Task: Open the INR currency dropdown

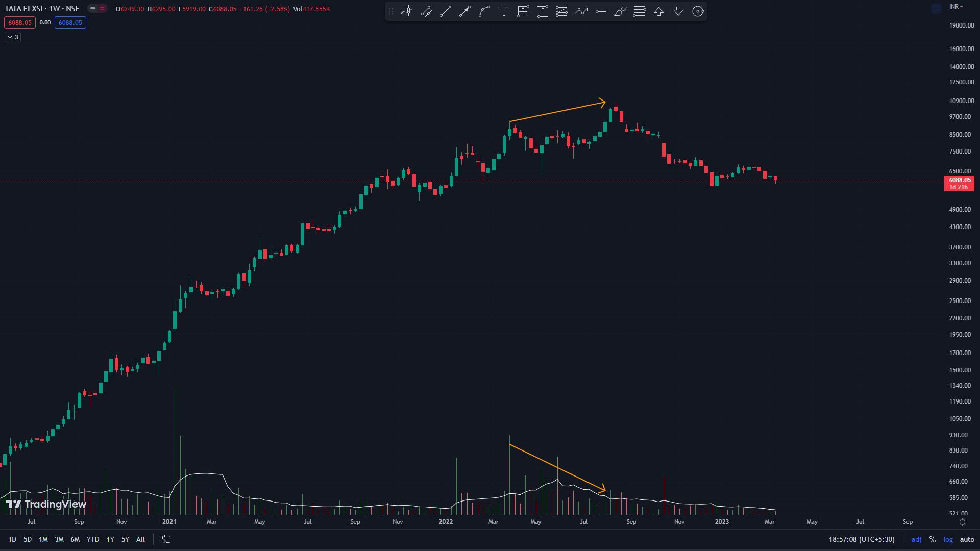Action: 956,7
